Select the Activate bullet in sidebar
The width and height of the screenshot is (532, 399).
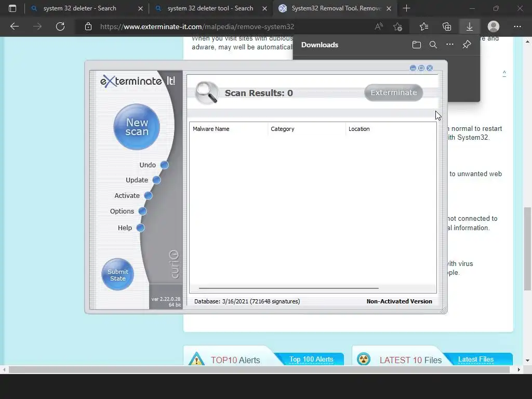148,196
